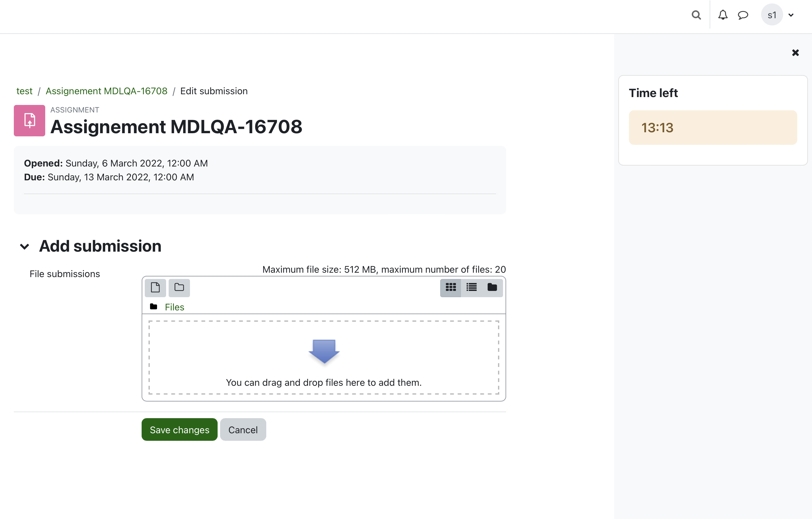
Task: Open the Assignement MDLQA-16708 breadcrumb link
Action: 106,91
